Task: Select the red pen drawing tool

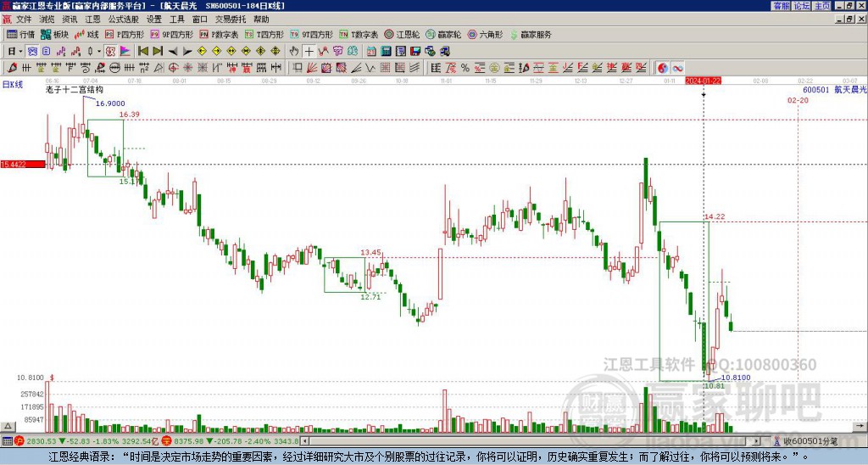Action: pos(12,68)
